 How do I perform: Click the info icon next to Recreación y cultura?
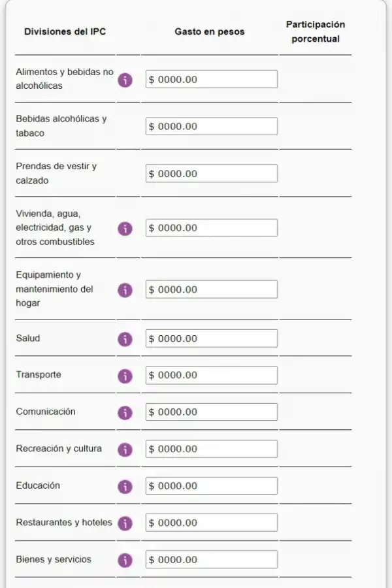pyautogui.click(x=125, y=449)
